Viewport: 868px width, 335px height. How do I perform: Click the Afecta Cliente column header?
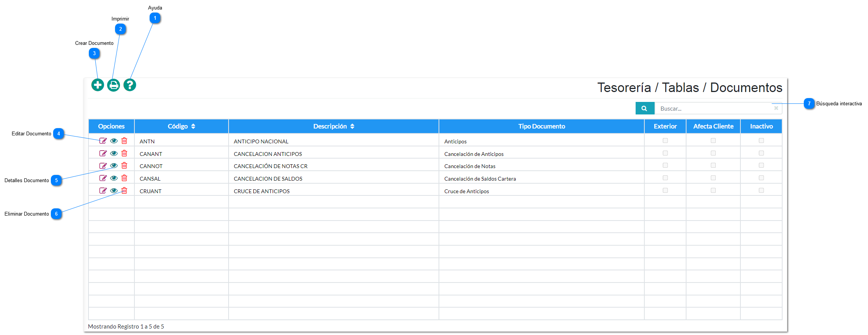coord(713,126)
